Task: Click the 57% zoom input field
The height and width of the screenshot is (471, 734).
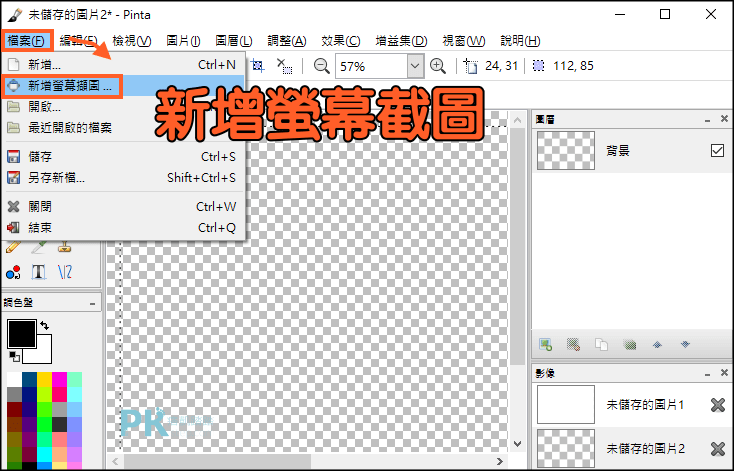Action: tap(371, 66)
